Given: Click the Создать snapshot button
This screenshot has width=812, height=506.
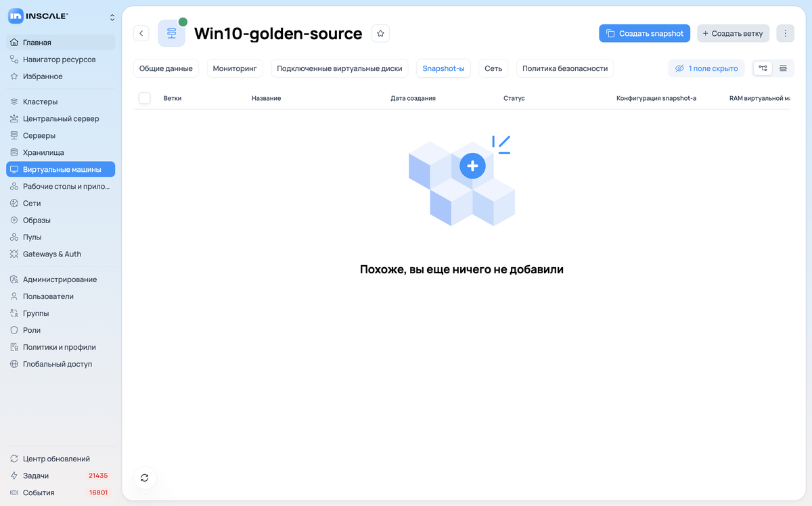Looking at the screenshot, I should [x=644, y=33].
